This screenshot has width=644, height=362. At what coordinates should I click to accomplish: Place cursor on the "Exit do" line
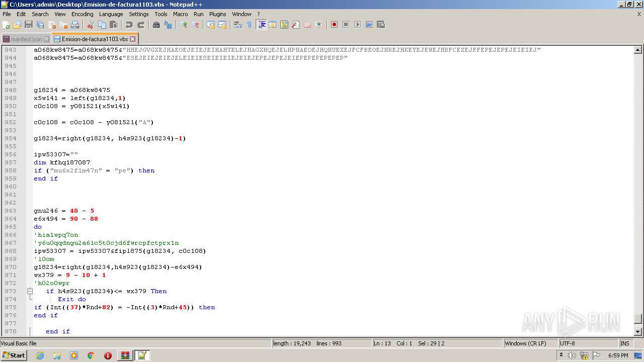click(x=72, y=299)
